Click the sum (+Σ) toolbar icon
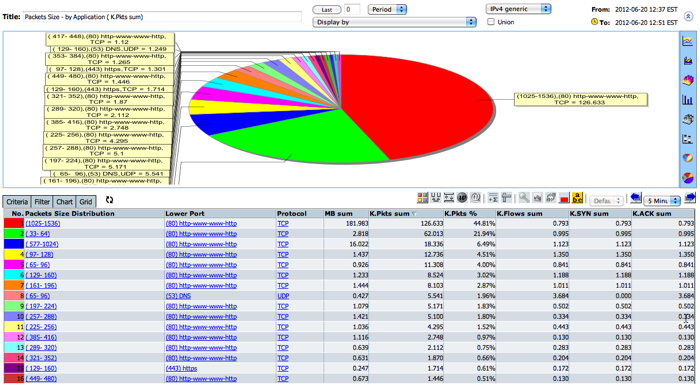700x384 pixels. point(493,197)
